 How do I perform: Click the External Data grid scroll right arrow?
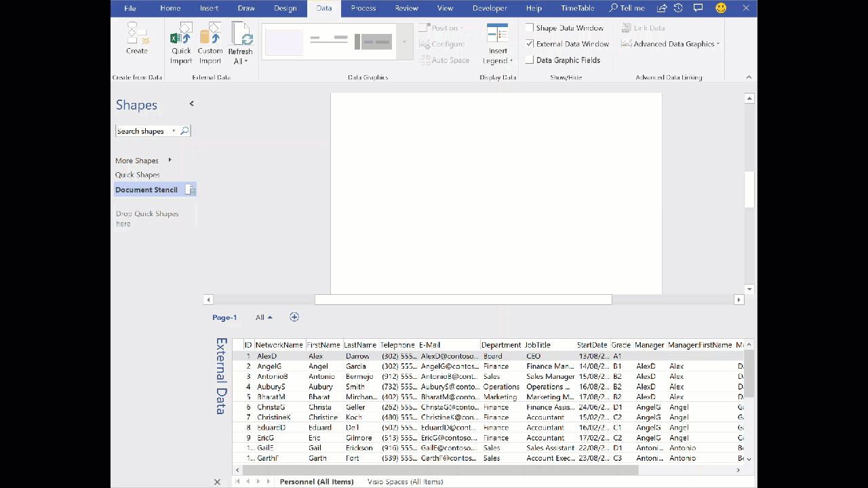pos(738,470)
